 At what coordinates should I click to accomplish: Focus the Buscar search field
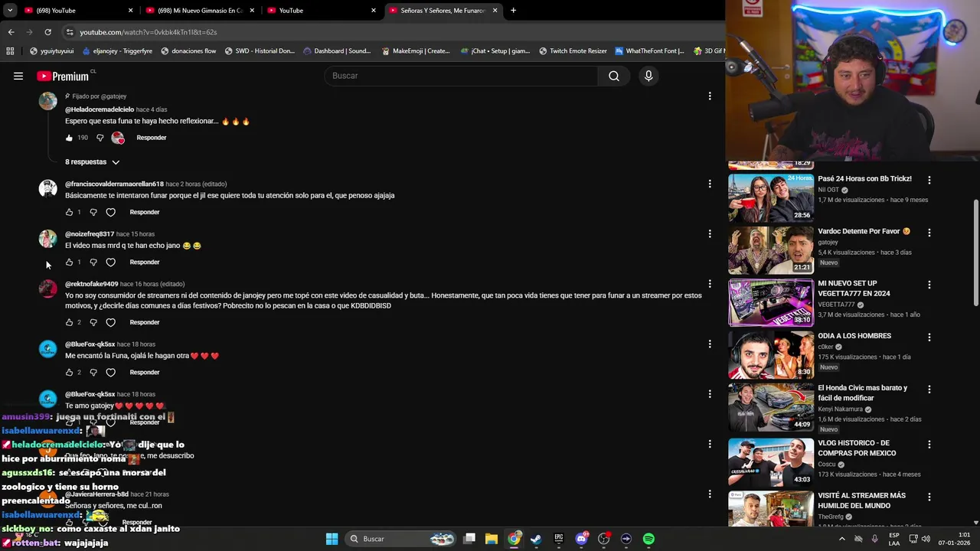[462, 76]
